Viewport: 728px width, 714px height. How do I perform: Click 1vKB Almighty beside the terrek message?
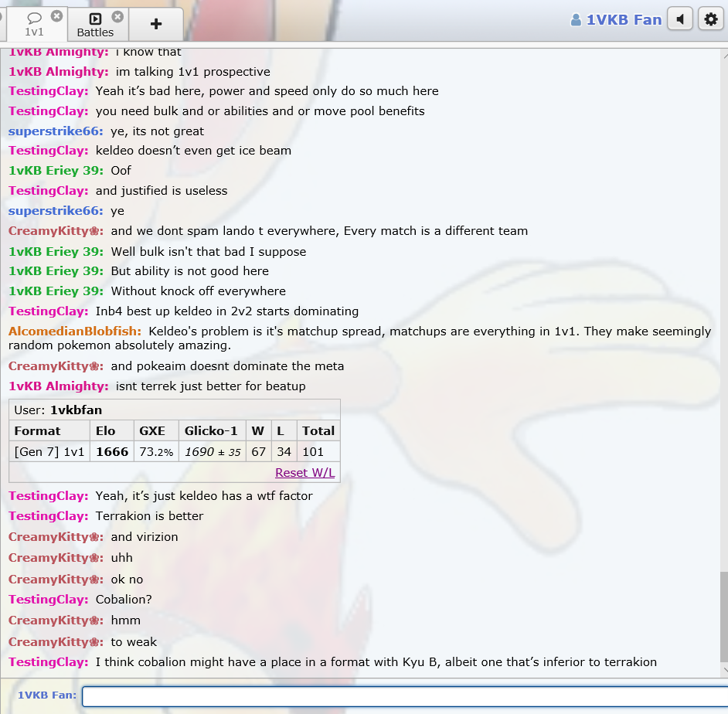pyautogui.click(x=59, y=386)
